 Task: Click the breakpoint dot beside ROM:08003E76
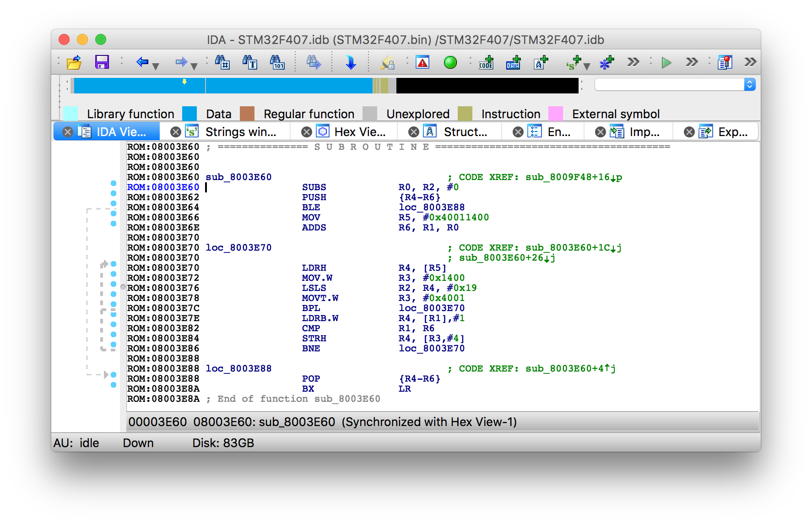pos(114,284)
